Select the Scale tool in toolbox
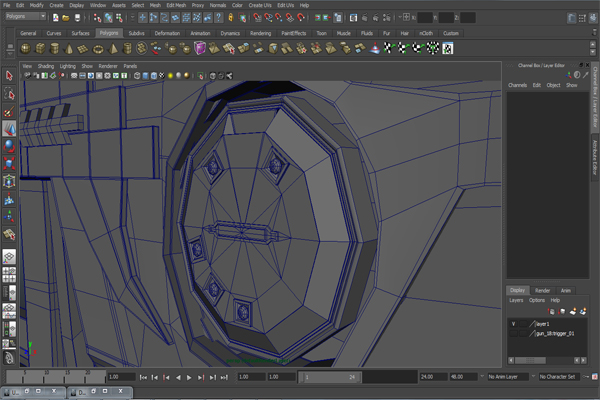This screenshot has width=600, height=400. [x=9, y=163]
